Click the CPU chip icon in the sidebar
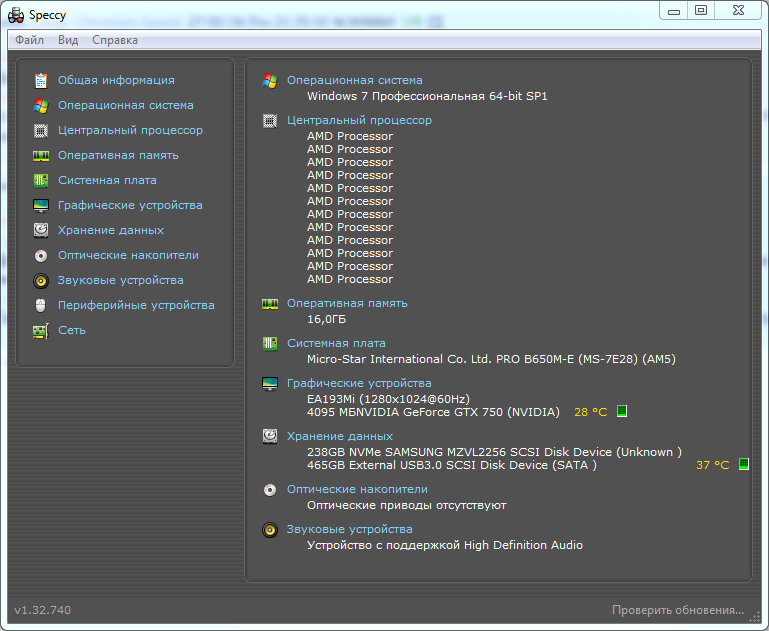The width and height of the screenshot is (769, 631). 41,130
